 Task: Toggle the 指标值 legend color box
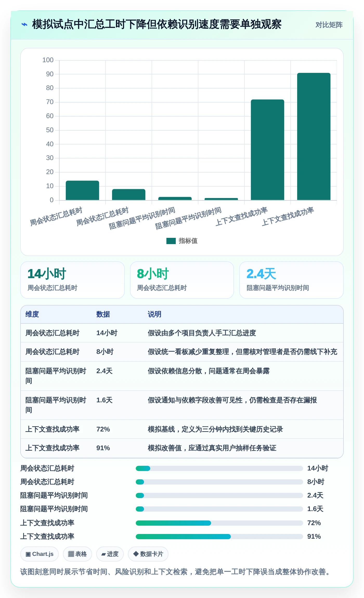click(x=171, y=241)
